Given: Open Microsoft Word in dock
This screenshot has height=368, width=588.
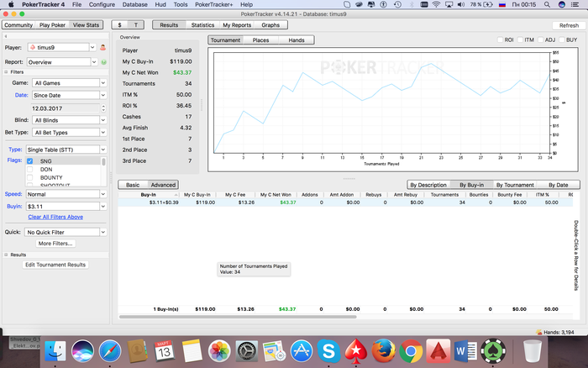Looking at the screenshot, I should tap(465, 351).
